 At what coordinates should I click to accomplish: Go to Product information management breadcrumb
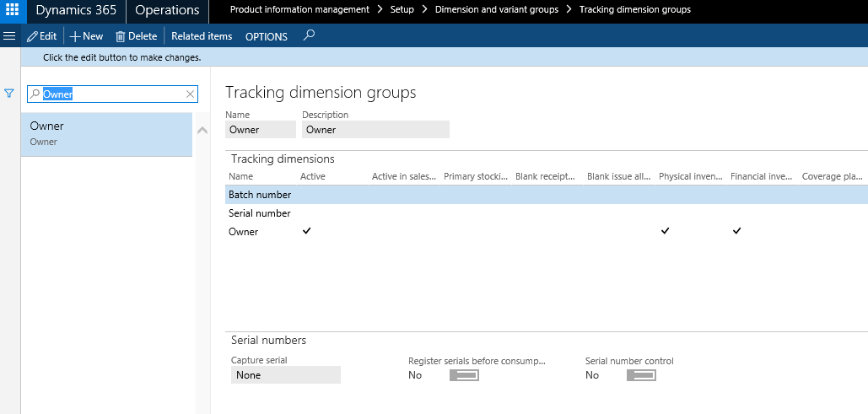click(x=299, y=10)
